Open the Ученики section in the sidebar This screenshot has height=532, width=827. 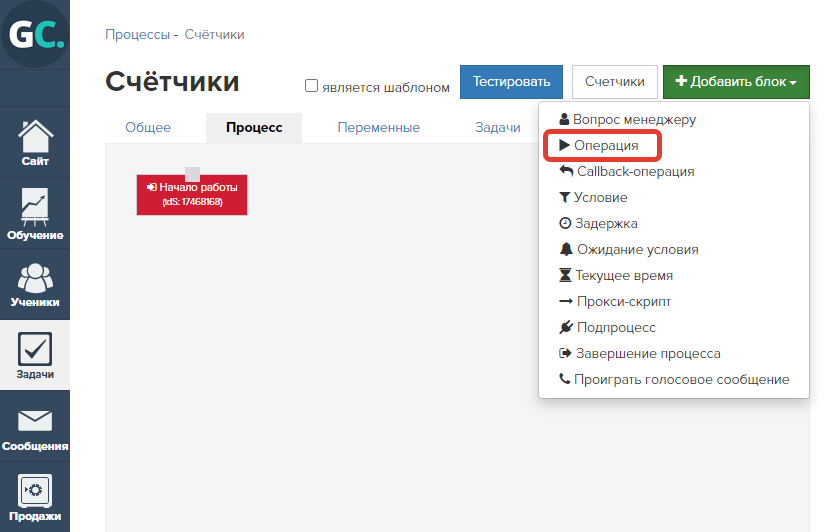coord(35,285)
